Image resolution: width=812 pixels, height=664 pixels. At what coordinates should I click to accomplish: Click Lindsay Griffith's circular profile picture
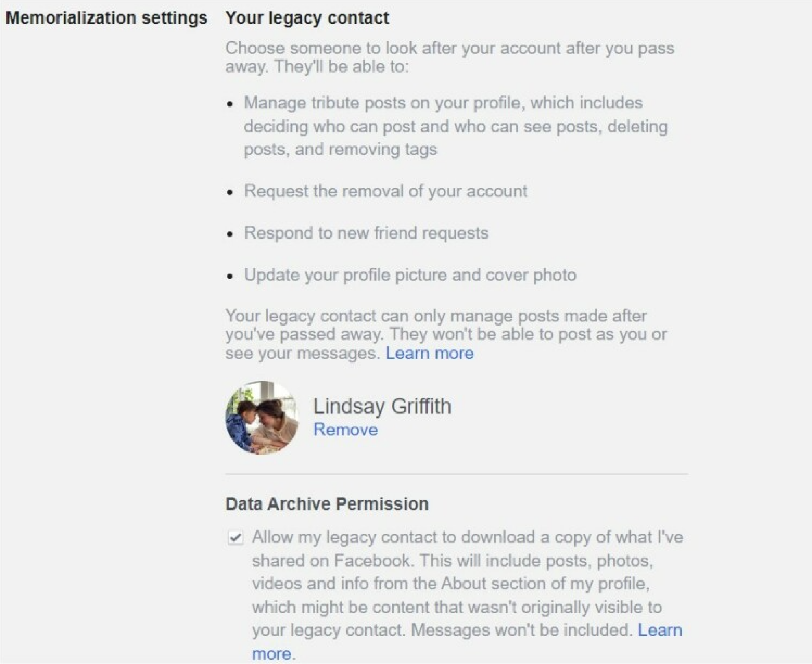click(262, 417)
